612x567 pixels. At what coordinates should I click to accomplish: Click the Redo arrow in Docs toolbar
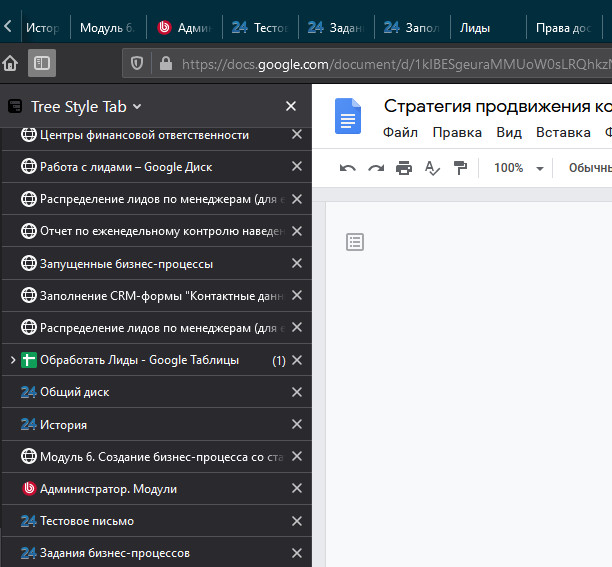click(375, 168)
